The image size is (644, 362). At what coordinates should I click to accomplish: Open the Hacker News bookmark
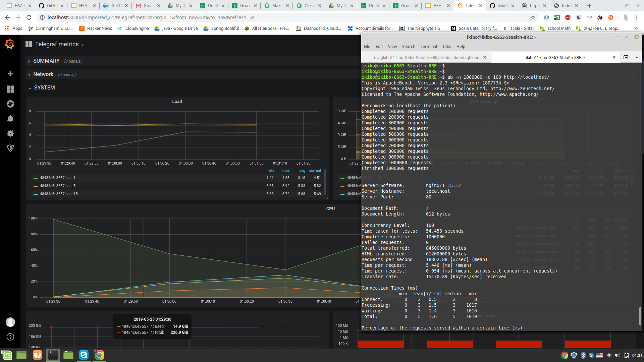tap(96, 28)
